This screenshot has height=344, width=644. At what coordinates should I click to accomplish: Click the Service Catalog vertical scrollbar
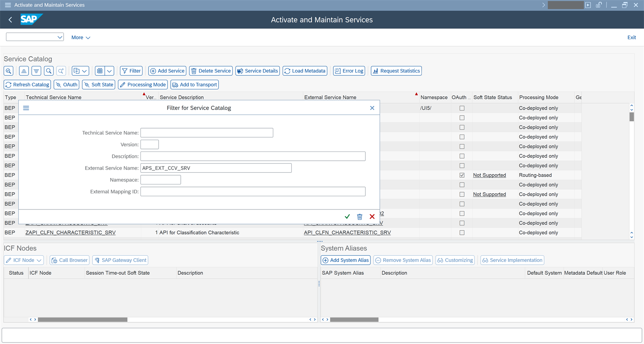632,117
